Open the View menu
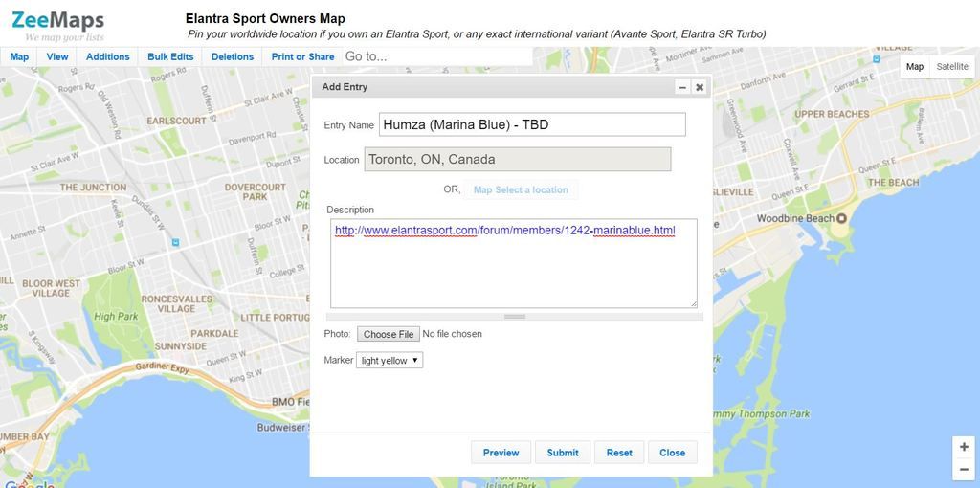The height and width of the screenshot is (488, 980). click(x=56, y=56)
